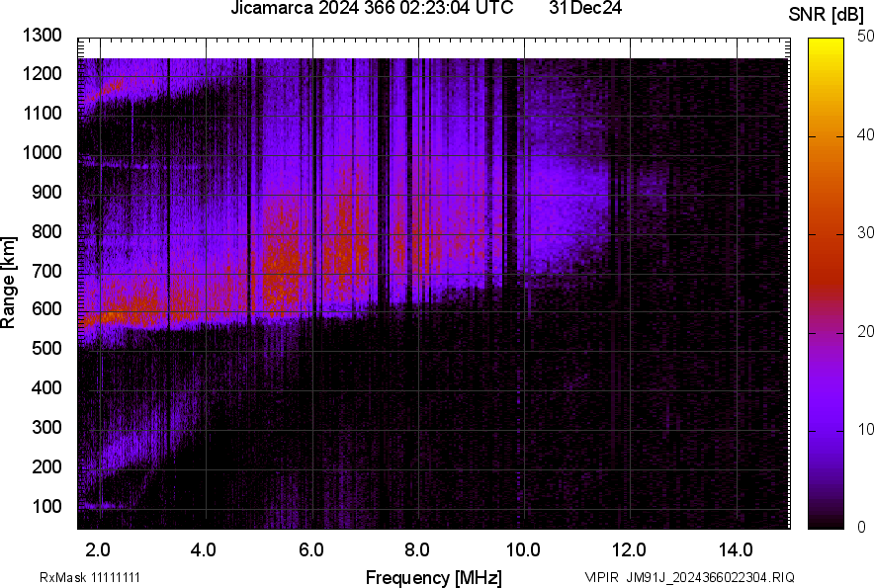Click range tick label '700'
874x588 pixels.
pyautogui.click(x=46, y=271)
